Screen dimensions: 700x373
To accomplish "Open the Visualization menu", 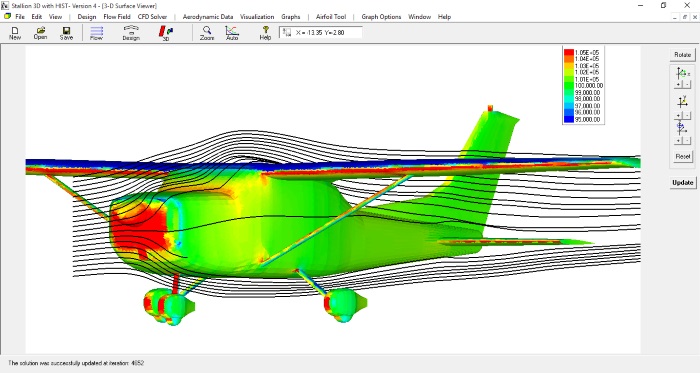I will coord(257,17).
